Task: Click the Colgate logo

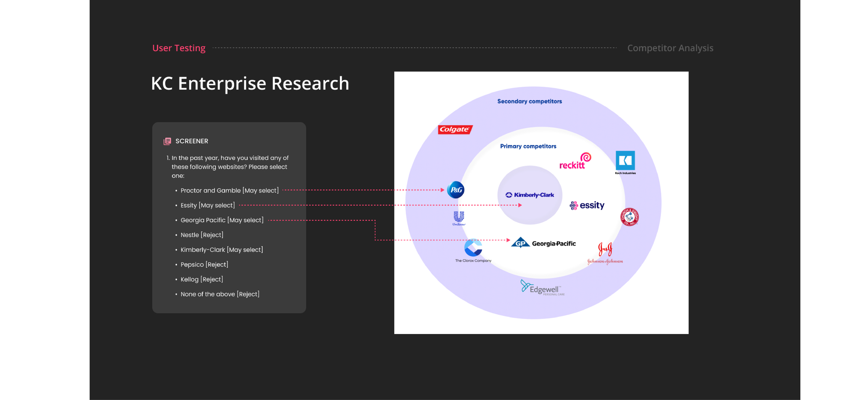Action: coord(455,130)
